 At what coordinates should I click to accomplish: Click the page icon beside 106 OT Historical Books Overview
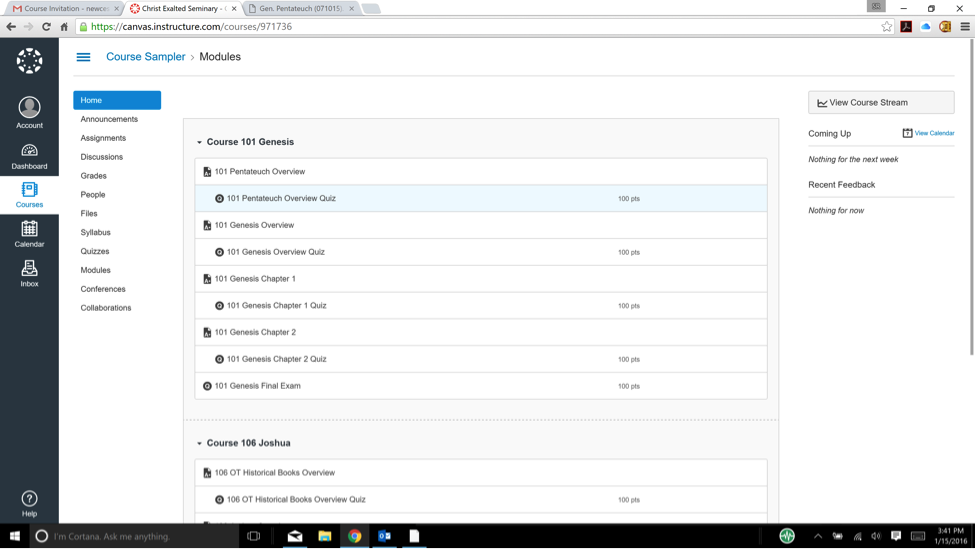pos(207,473)
